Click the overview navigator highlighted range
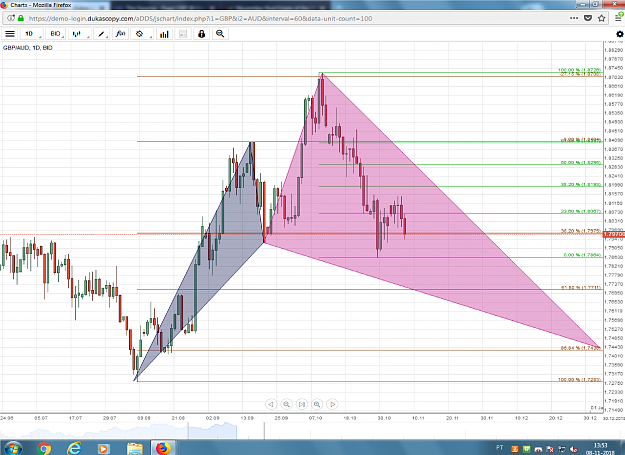 point(212,431)
